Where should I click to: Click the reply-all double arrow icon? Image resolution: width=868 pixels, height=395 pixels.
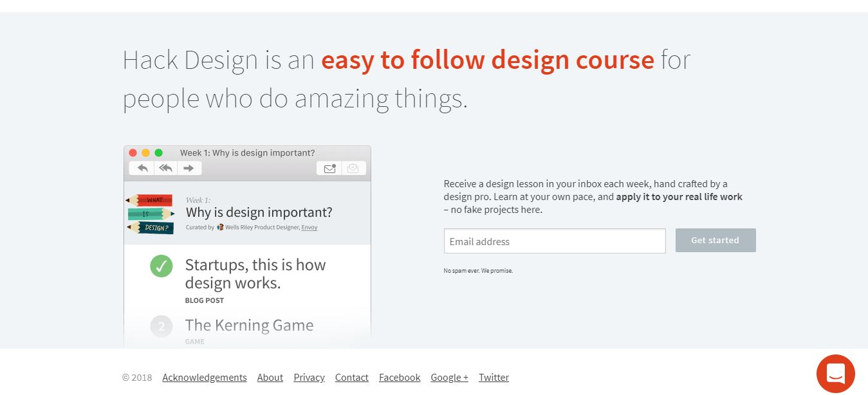pyautogui.click(x=165, y=168)
